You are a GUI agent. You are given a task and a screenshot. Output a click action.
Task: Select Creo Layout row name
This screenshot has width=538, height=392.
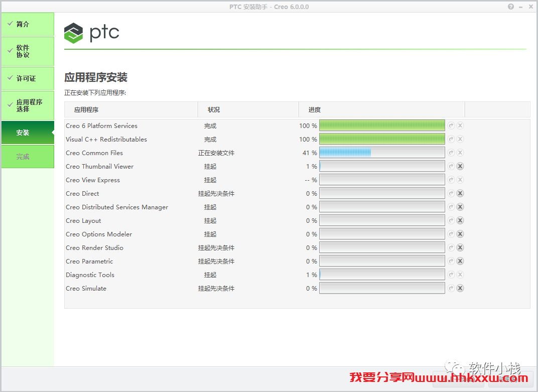pos(83,221)
